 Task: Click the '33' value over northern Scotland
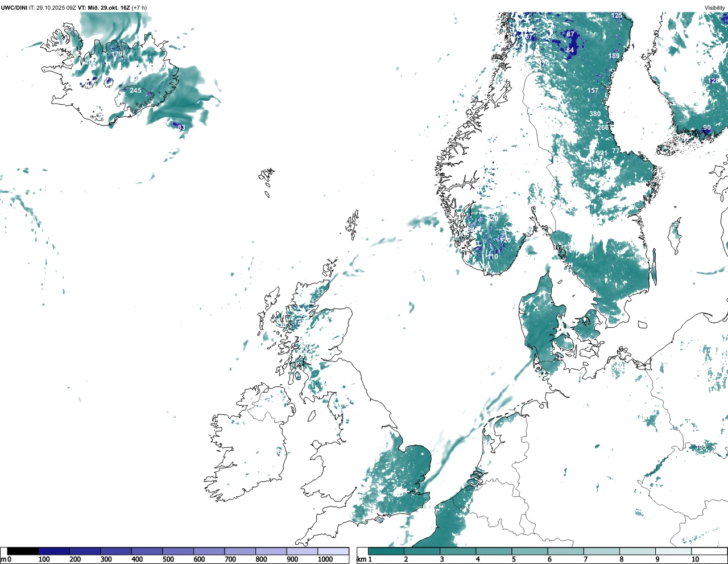320,291
